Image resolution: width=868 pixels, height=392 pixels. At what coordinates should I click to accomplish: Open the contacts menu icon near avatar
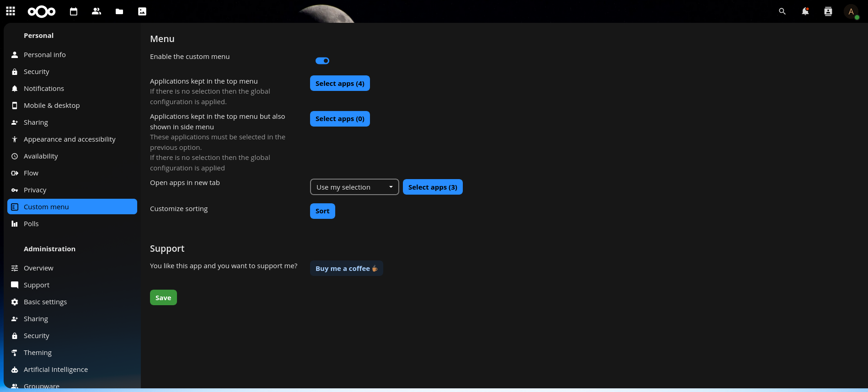[828, 11]
